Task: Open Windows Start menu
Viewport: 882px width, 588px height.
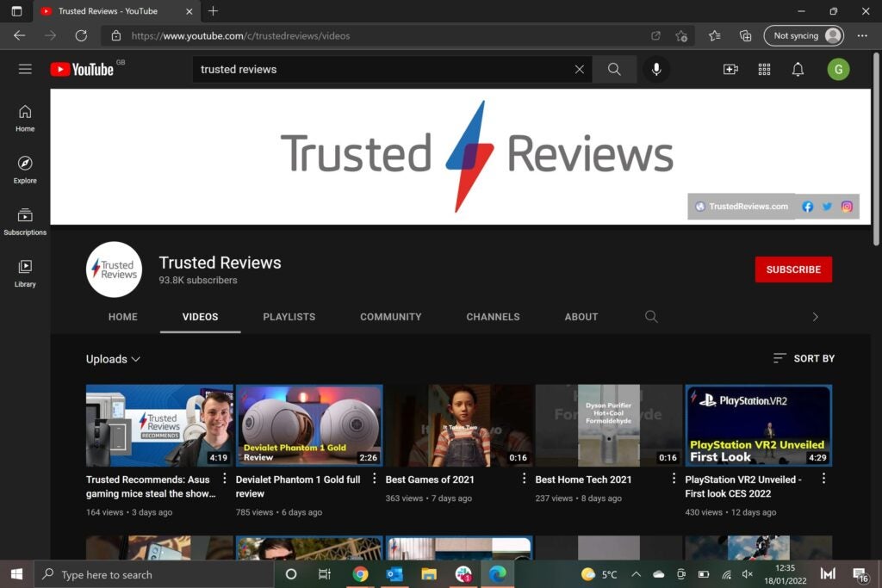Action: [16, 574]
